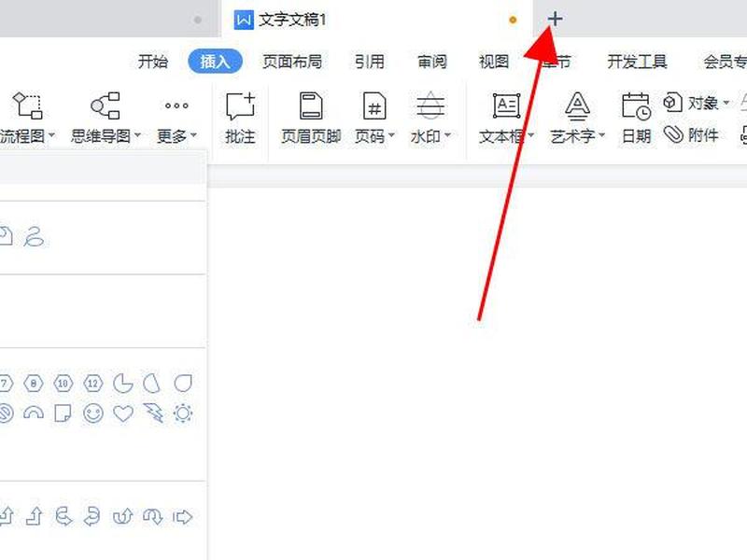This screenshot has height=560, width=747.
Task: Expand the 水印 watermark dropdown
Action: coord(447,135)
